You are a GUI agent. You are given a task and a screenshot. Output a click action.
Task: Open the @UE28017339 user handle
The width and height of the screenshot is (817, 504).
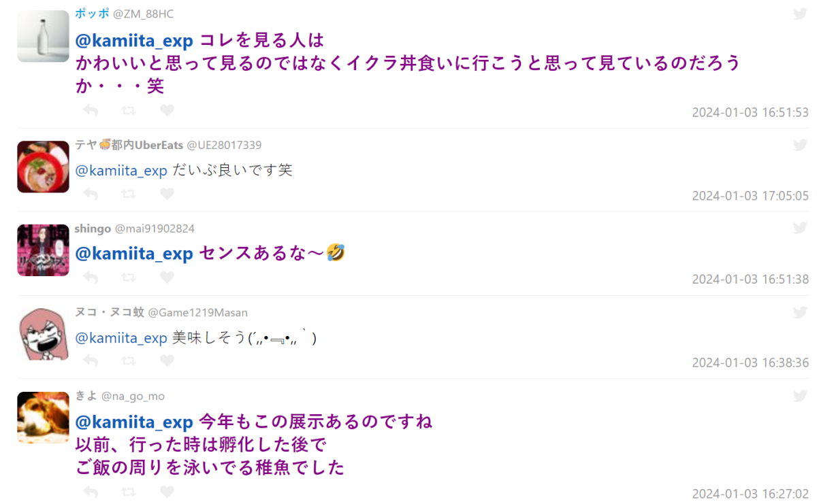[224, 145]
